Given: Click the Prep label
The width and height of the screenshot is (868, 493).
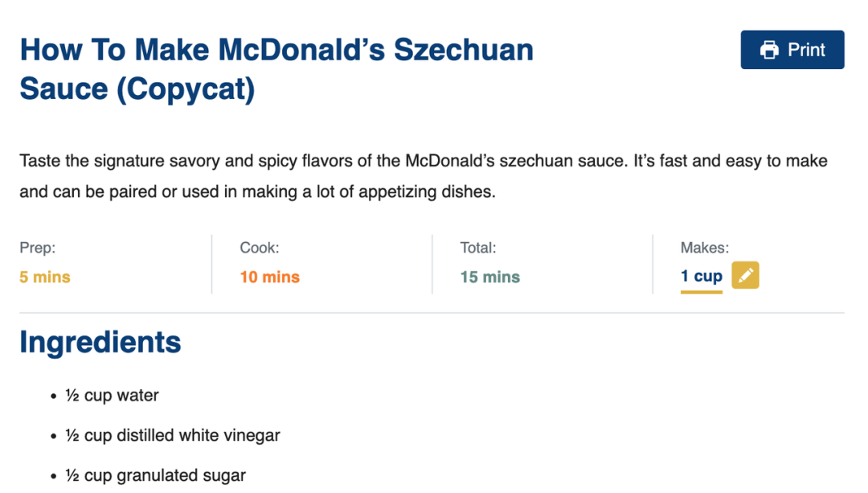Looking at the screenshot, I should tap(38, 248).
